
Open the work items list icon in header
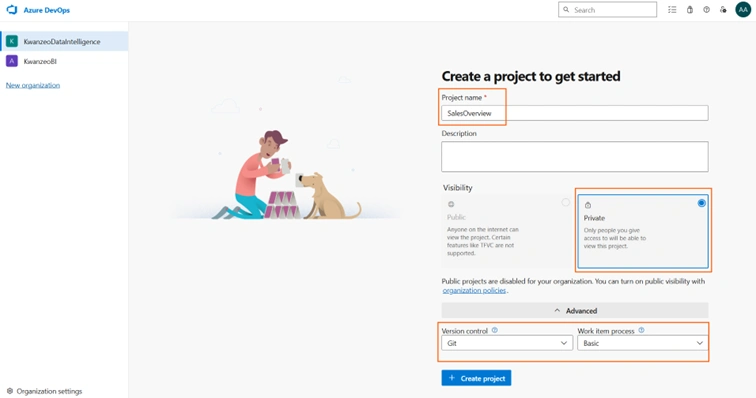[672, 10]
